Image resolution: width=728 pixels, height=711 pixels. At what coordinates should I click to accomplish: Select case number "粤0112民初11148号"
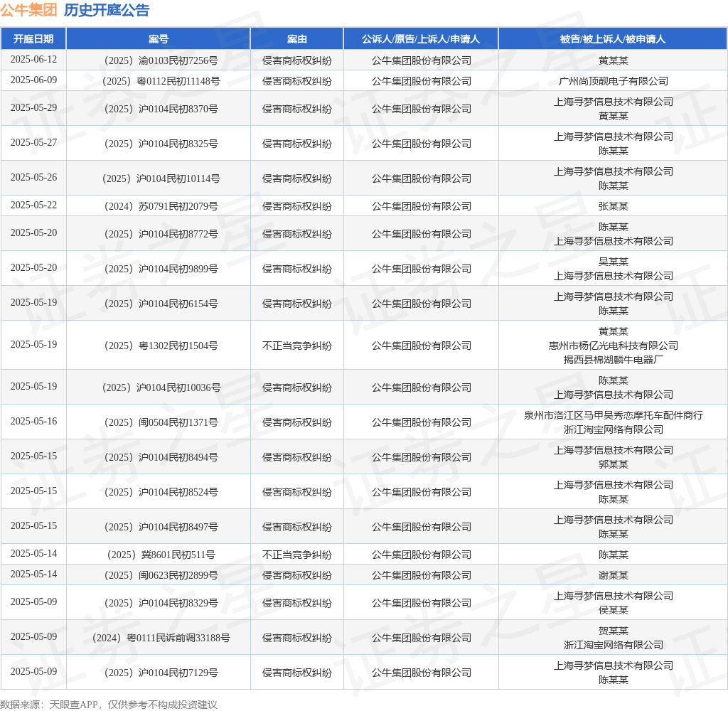[x=178, y=81]
